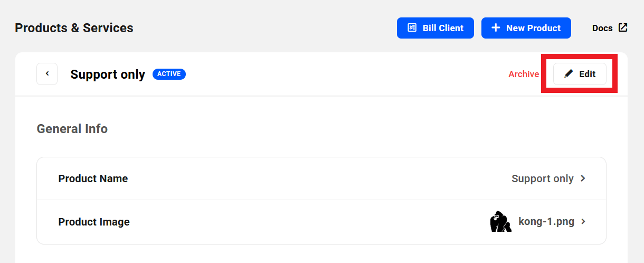Open the Docs link text
Screen dimensions: 644x263
(602, 28)
